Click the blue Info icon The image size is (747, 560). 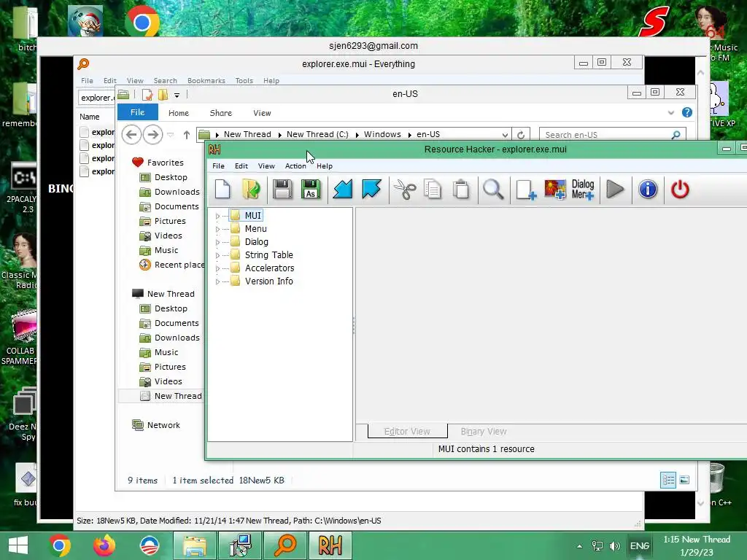[648, 190]
